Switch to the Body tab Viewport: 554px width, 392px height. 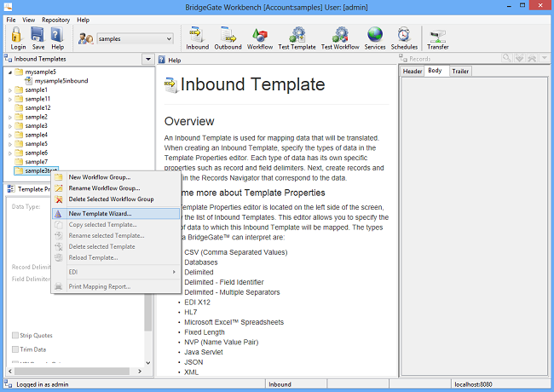(436, 71)
